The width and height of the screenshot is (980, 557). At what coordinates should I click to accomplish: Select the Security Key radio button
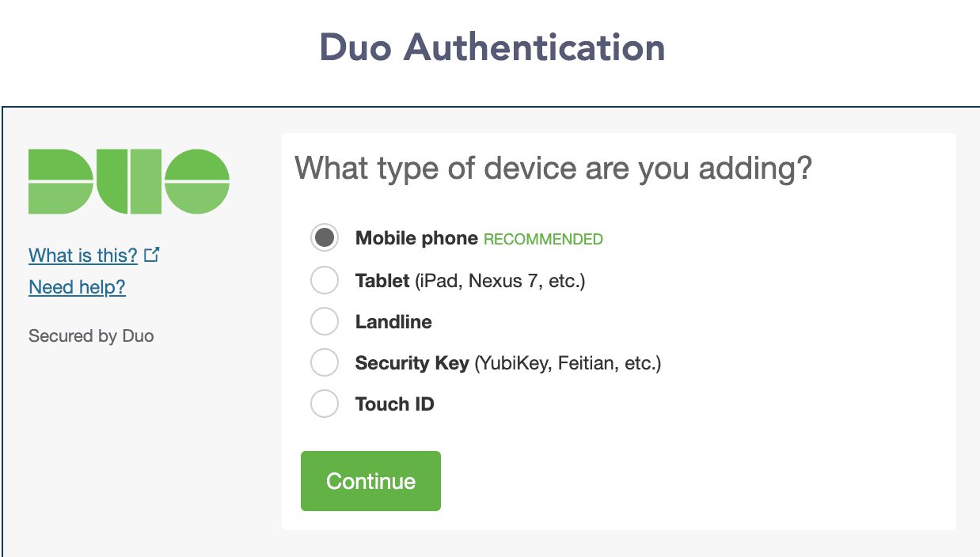click(325, 362)
